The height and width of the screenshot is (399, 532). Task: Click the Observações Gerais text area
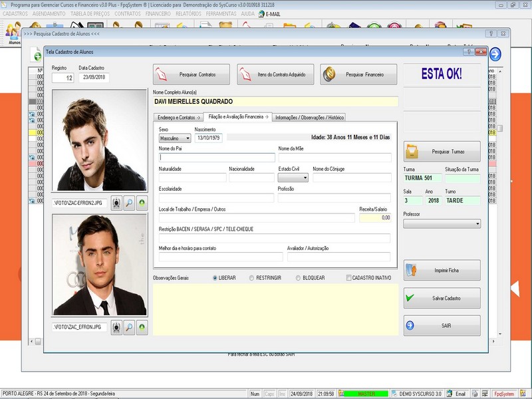pyautogui.click(x=275, y=309)
